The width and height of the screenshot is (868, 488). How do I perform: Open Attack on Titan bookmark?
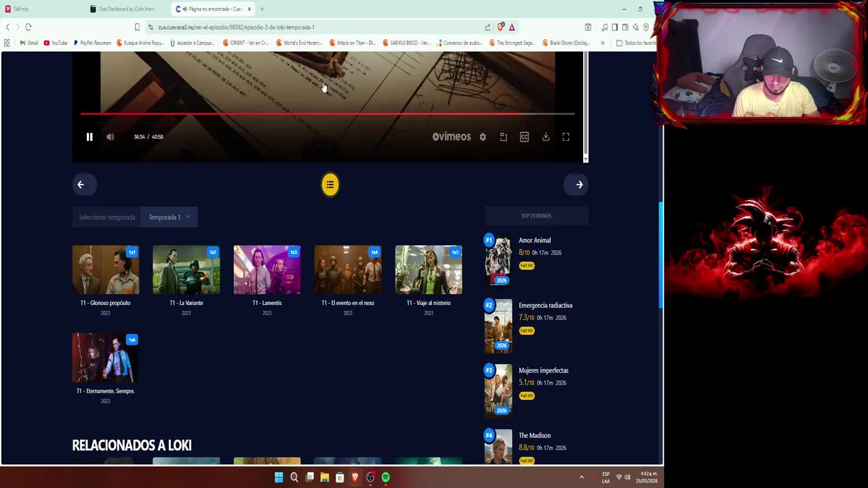click(x=353, y=43)
